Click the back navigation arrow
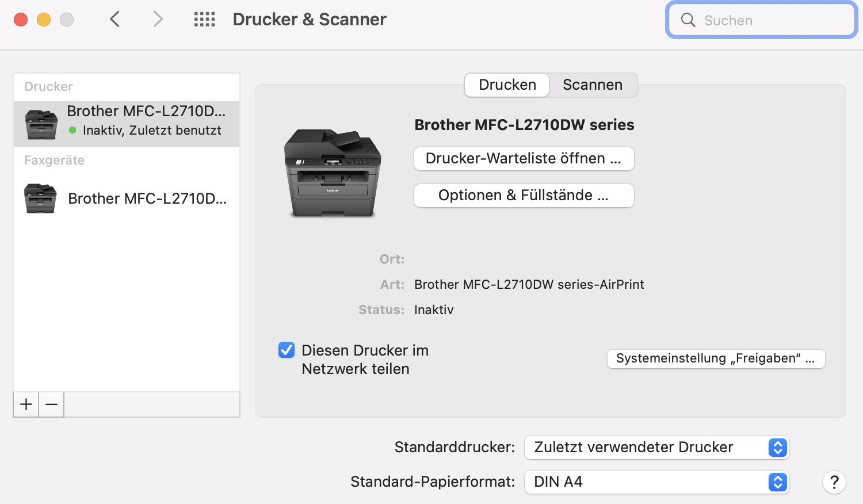 (114, 20)
